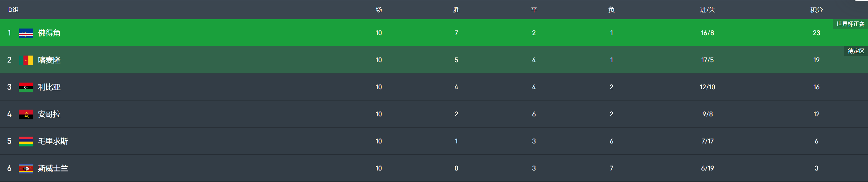The width and height of the screenshot is (868, 182).
Task: Click the Cameroon flag icon
Action: [26, 60]
